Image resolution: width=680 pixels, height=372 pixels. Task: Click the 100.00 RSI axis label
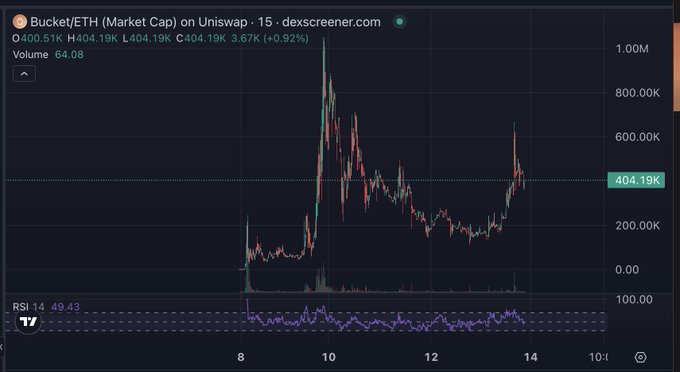(634, 299)
